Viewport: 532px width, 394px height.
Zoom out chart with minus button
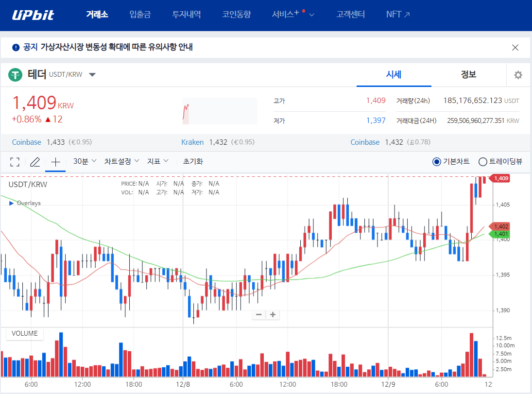pyautogui.click(x=258, y=314)
